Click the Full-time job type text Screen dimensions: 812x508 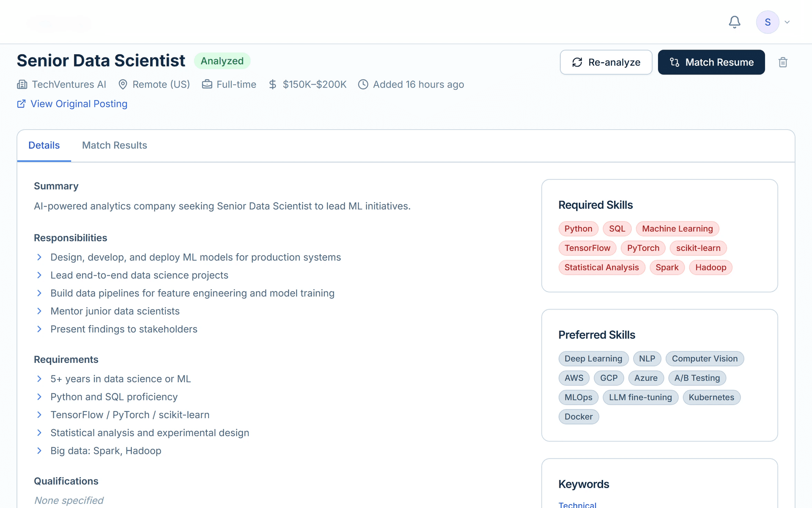[x=236, y=84]
